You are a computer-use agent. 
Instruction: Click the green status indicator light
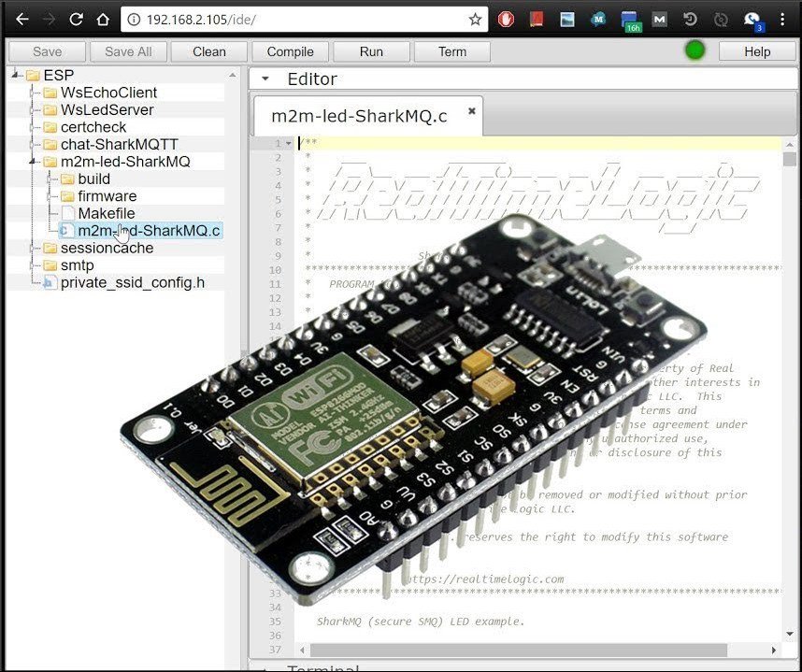695,50
